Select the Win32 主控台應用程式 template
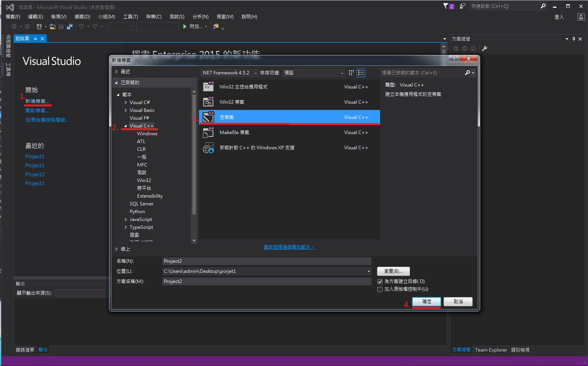 [243, 87]
